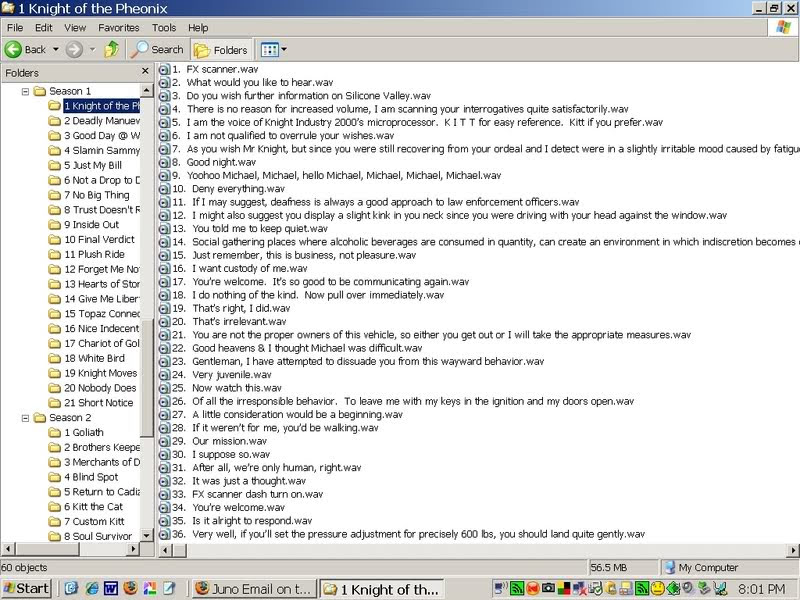The width and height of the screenshot is (800, 600).
Task: Open the View menu
Action: tap(75, 28)
